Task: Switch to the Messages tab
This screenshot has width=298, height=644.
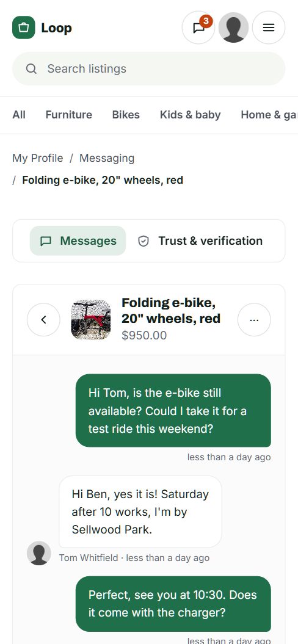Action: 78,241
